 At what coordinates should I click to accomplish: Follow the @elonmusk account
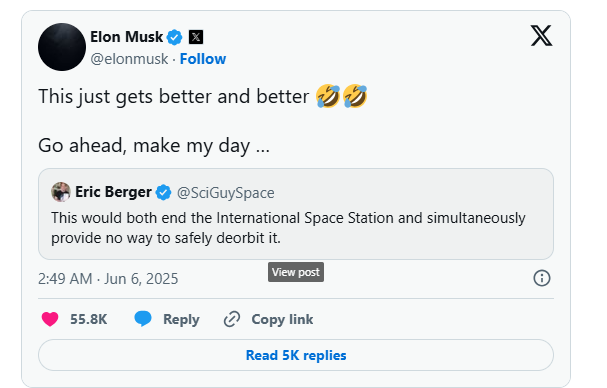point(203,59)
